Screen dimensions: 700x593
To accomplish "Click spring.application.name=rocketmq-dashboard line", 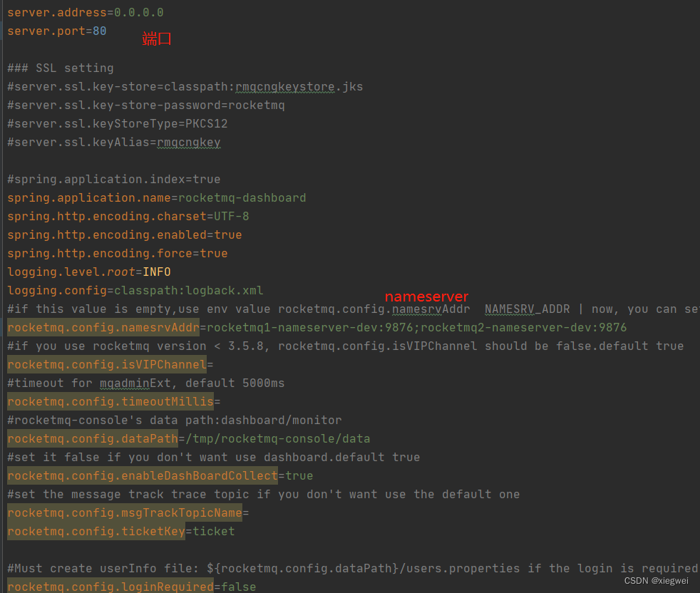I will tap(157, 198).
